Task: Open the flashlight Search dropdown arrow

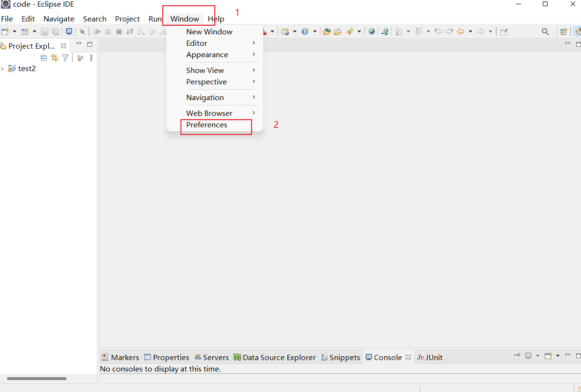Action: coord(359,31)
